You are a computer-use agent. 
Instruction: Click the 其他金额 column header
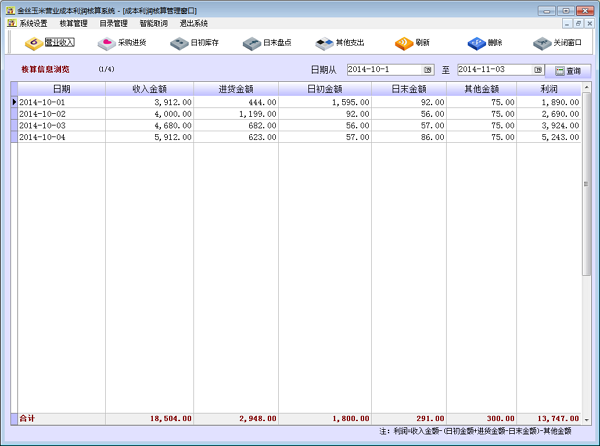[x=481, y=89]
